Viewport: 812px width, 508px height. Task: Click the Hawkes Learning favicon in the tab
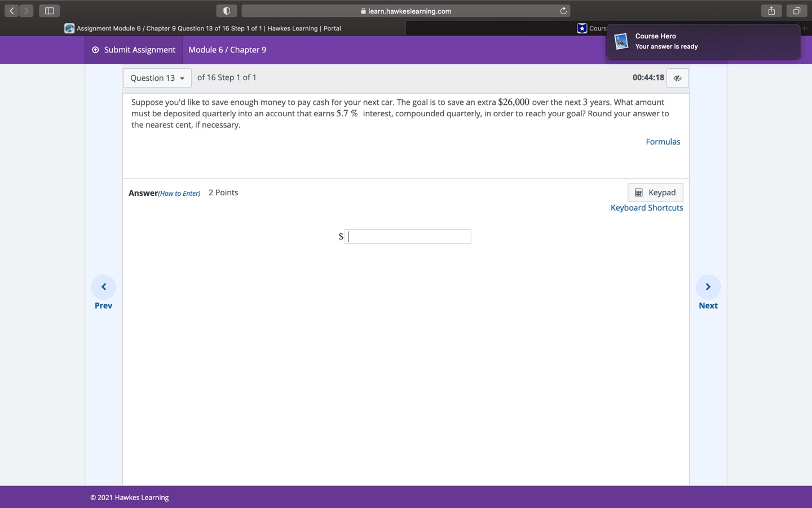coord(69,28)
